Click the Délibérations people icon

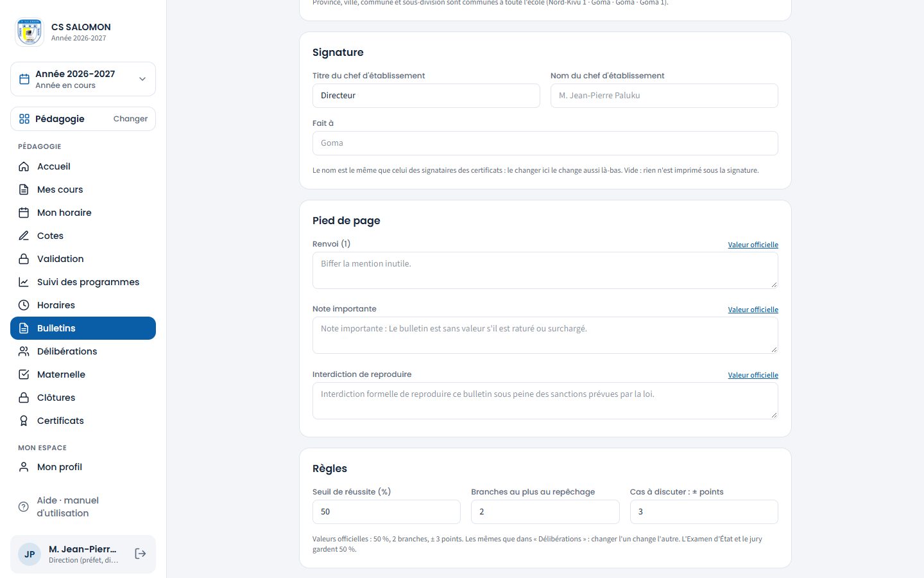click(24, 351)
